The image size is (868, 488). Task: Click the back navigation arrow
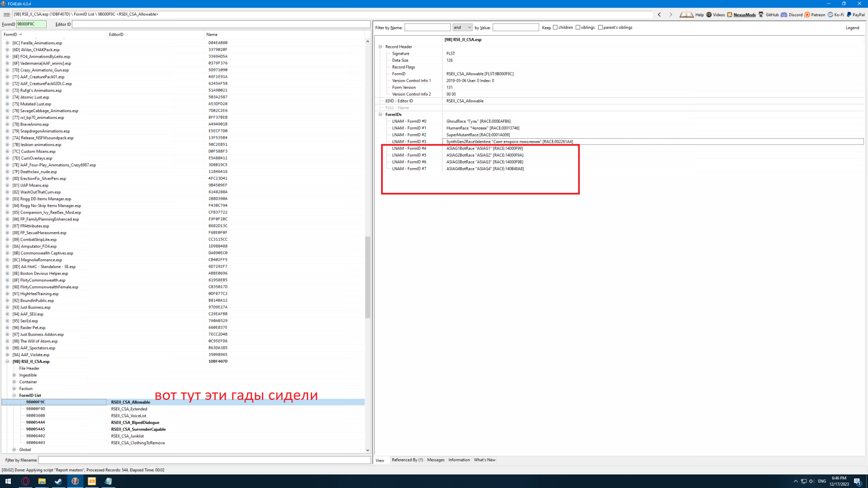[660, 14]
